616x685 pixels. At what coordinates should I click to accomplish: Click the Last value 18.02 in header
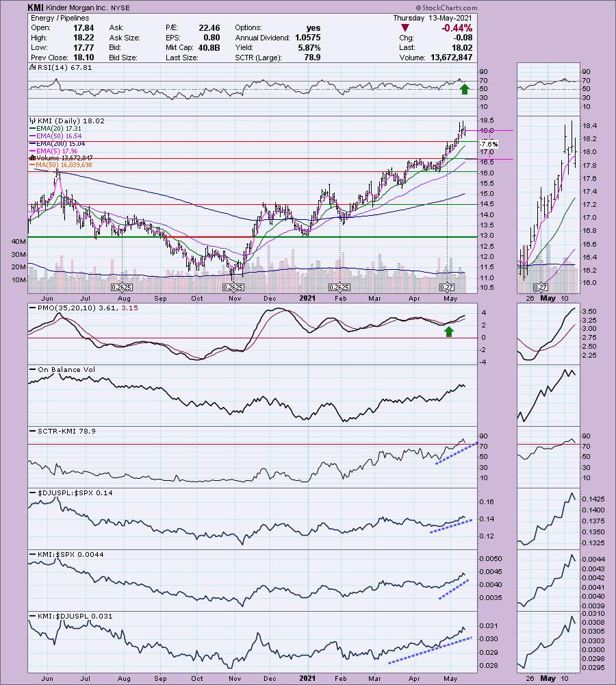point(462,48)
